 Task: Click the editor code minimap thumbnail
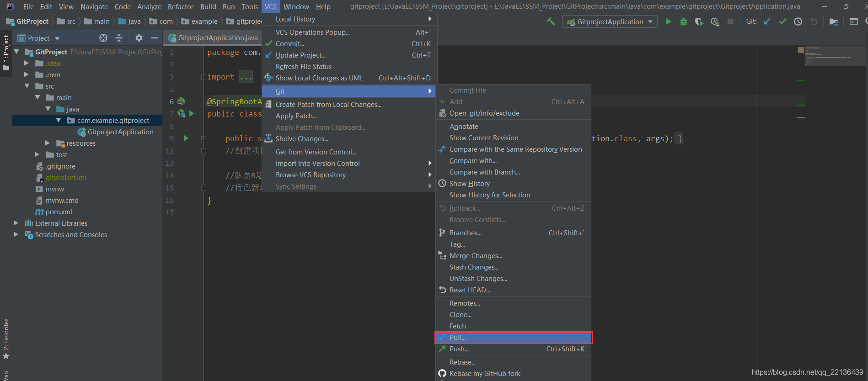[835, 56]
